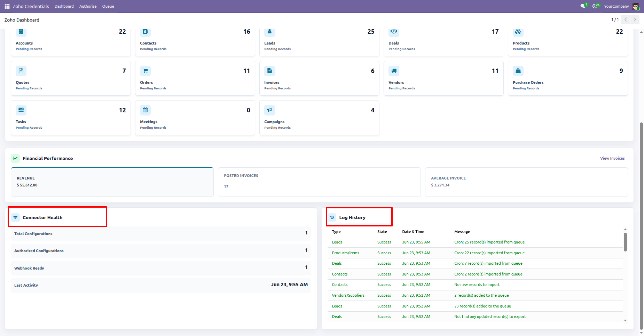Select the Revenue performance card
644x336 pixels.
[112, 182]
